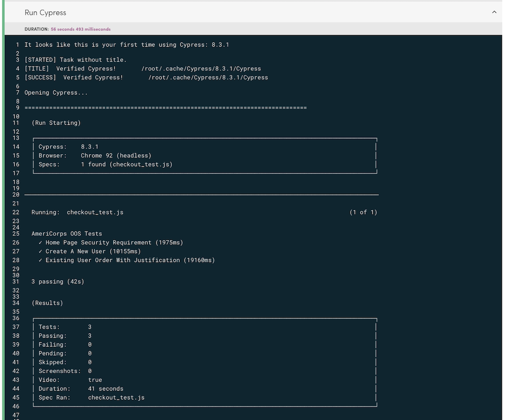Click the 3 passing summary line

coord(58,282)
